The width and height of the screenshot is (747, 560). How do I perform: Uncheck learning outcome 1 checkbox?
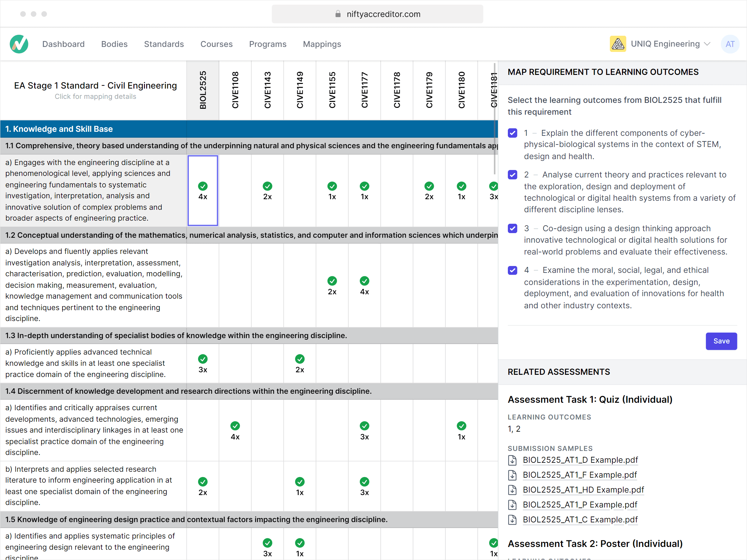pos(512,133)
